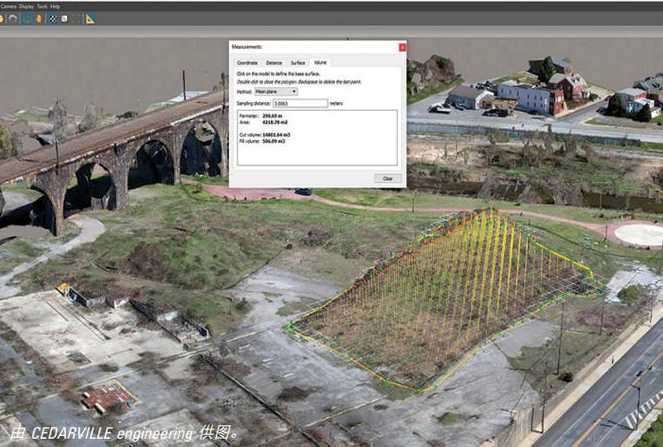Viewport: 663px width, 447px height.
Task: Open the Tools menu
Action: [x=42, y=6]
